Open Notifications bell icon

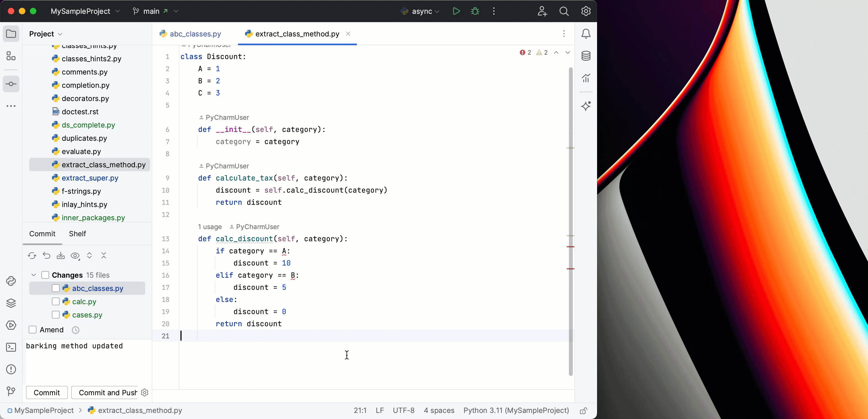[586, 34]
